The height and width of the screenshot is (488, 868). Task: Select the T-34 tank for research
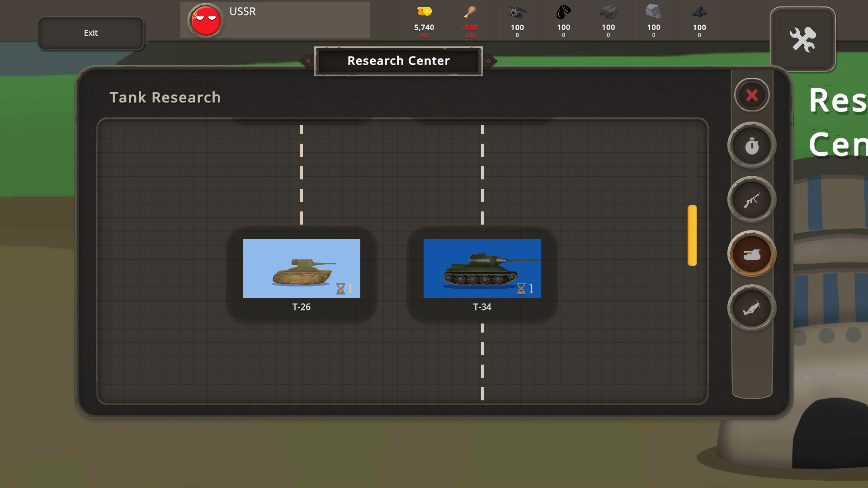pos(482,268)
